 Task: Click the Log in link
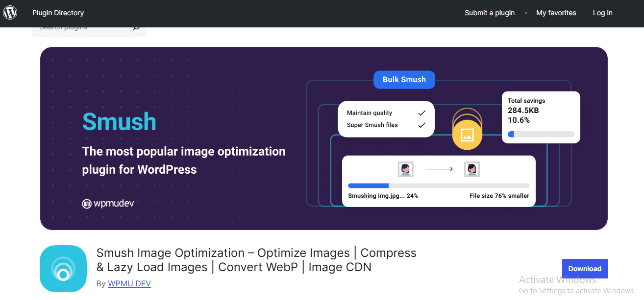602,13
